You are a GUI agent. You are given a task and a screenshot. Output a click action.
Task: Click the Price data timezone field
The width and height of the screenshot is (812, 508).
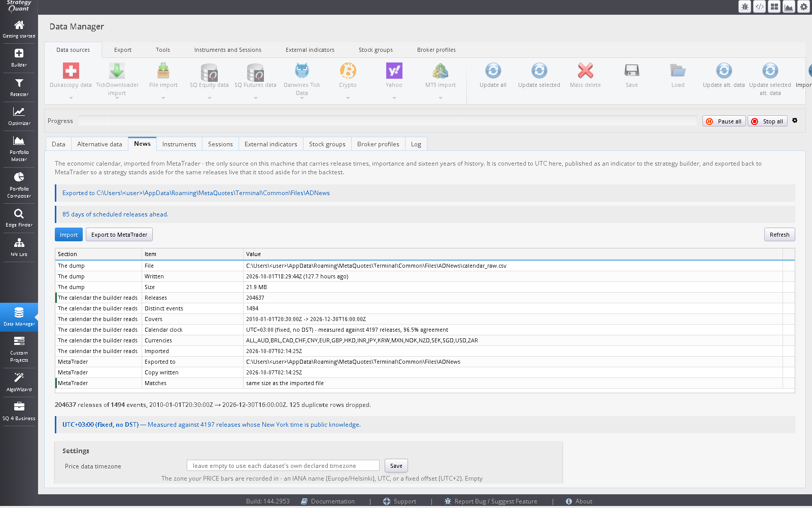point(283,466)
